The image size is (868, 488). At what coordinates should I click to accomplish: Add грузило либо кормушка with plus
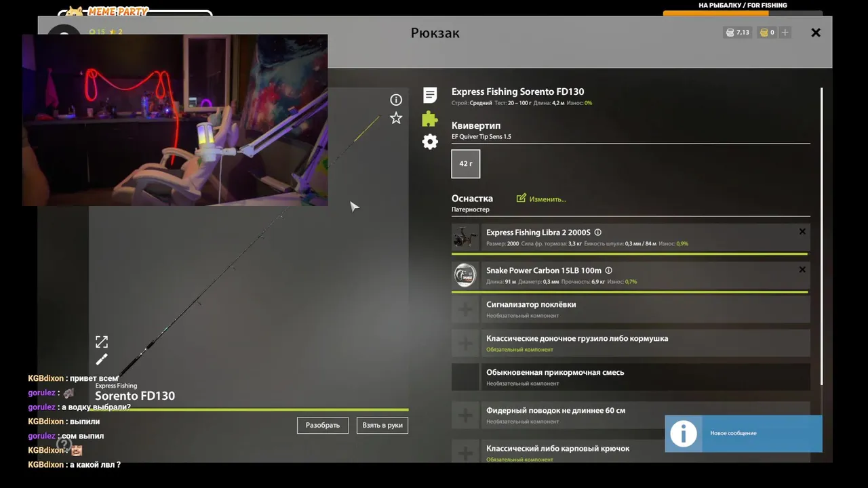click(x=465, y=344)
